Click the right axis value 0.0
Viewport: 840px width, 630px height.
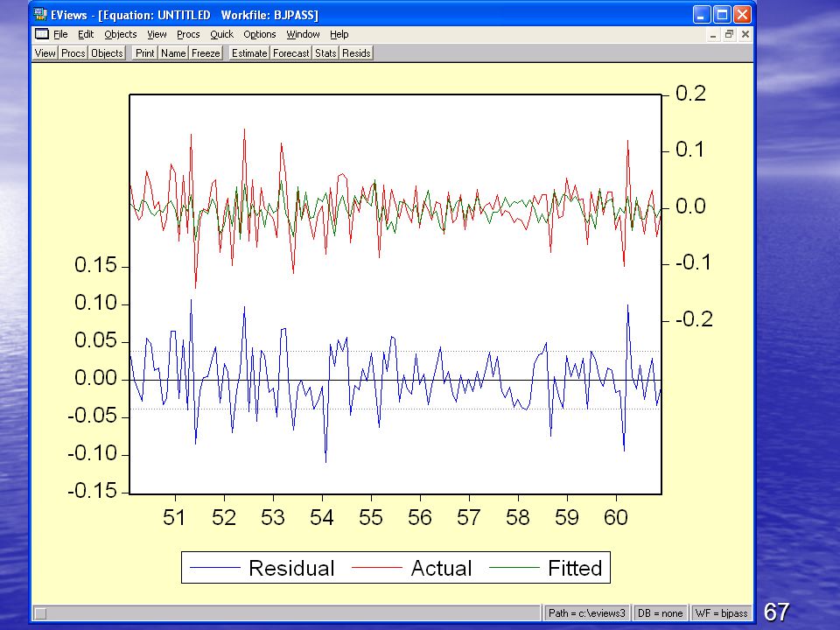point(690,206)
